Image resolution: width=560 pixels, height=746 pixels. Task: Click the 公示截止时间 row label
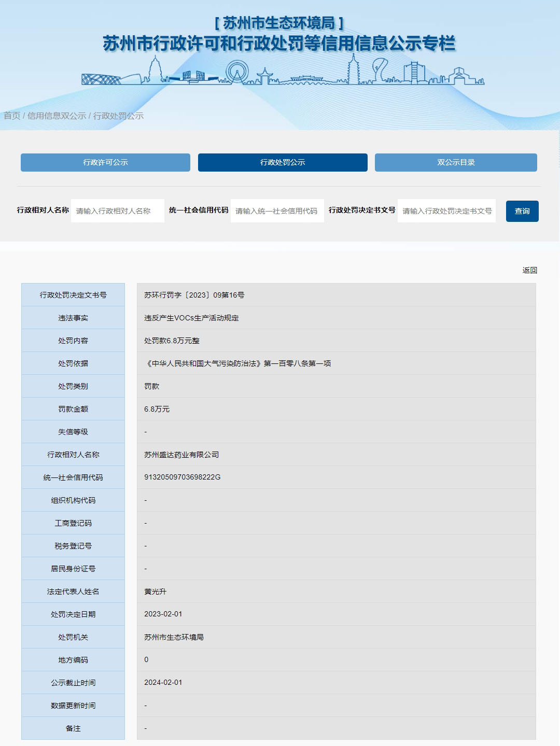pos(73,683)
